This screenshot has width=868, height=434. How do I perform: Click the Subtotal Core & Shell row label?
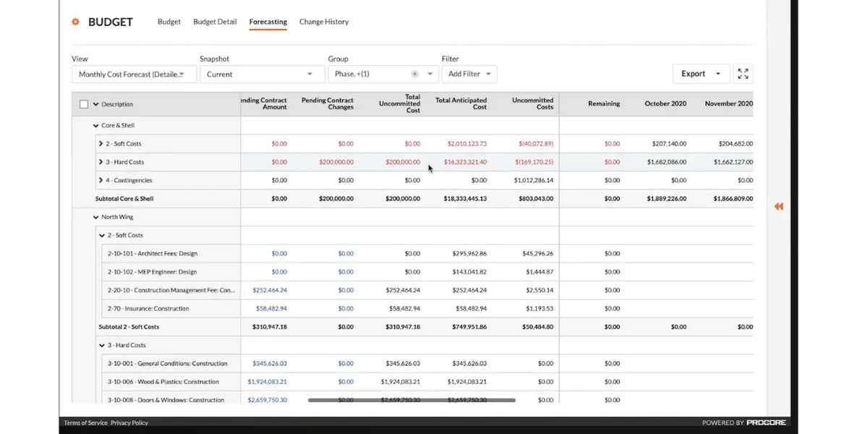[124, 199]
